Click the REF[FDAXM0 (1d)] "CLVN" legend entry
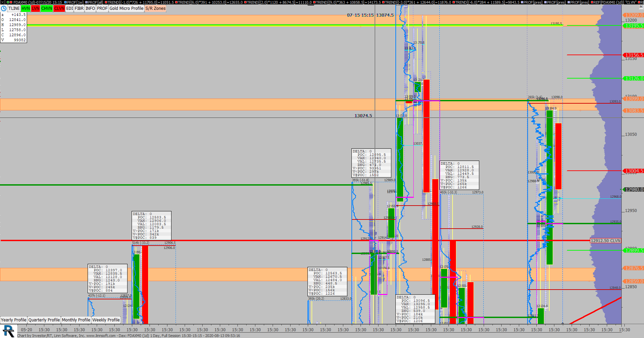644x338 pixels. [614, 2]
